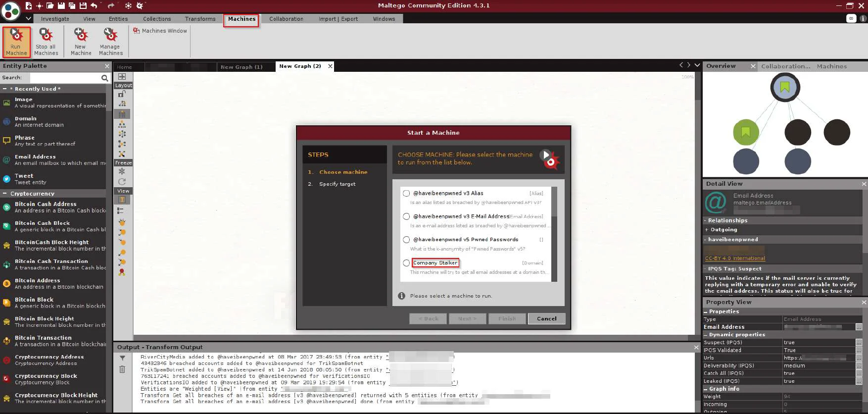The width and height of the screenshot is (868, 414).
Task: Collapse the Recently Used palette group
Action: click(x=4, y=89)
